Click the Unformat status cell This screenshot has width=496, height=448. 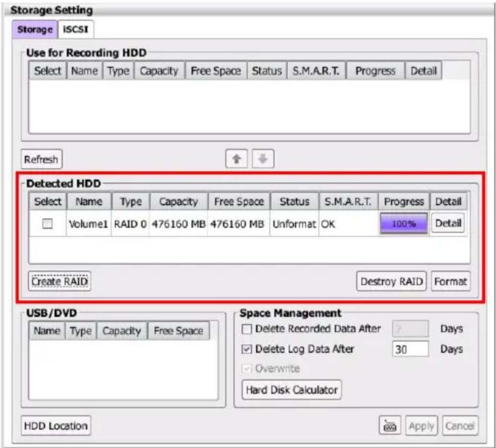click(294, 224)
